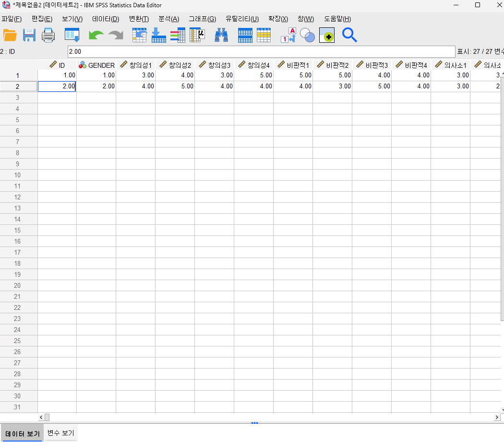Show all variables plus icon

(327, 35)
